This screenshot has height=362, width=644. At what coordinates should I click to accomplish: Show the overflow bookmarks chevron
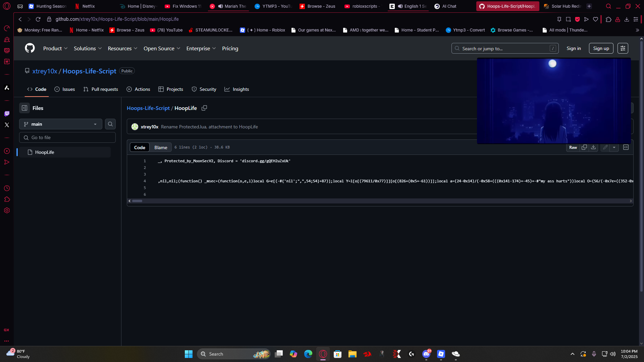(637, 30)
